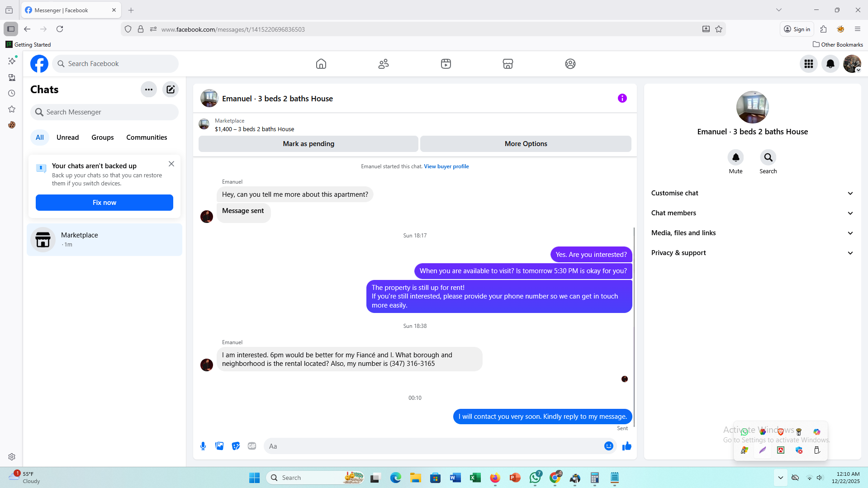The image size is (868, 488).
Task: Open the Reels video icon
Action: point(446,64)
